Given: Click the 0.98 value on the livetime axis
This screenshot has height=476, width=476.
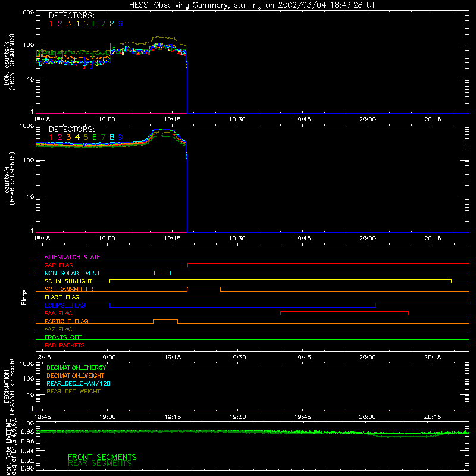Looking at the screenshot, I should [x=27, y=432].
